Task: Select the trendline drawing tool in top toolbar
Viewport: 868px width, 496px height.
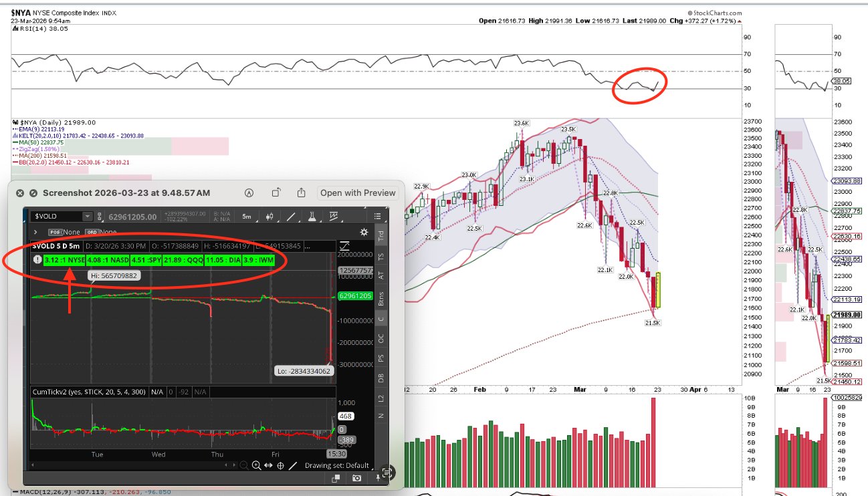Action: click(291, 217)
